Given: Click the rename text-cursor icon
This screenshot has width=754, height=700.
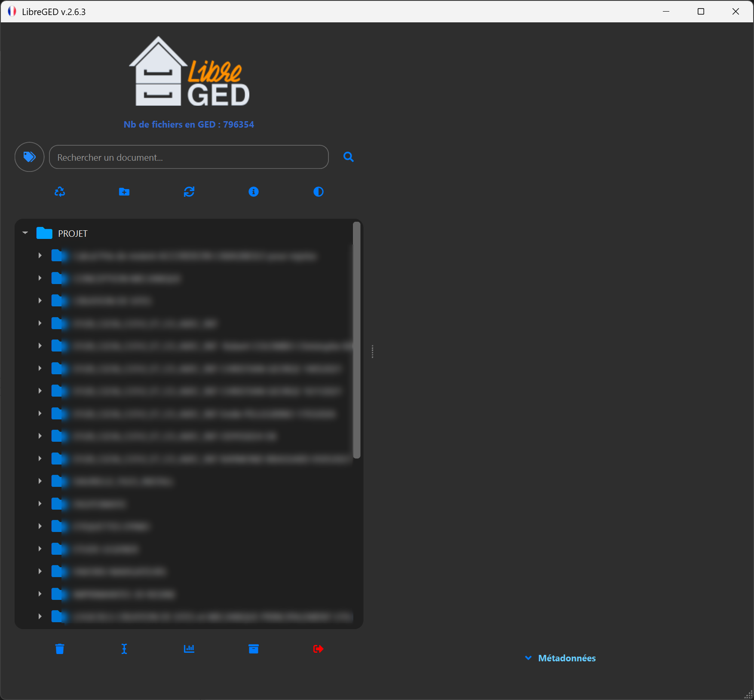Looking at the screenshot, I should coord(124,649).
